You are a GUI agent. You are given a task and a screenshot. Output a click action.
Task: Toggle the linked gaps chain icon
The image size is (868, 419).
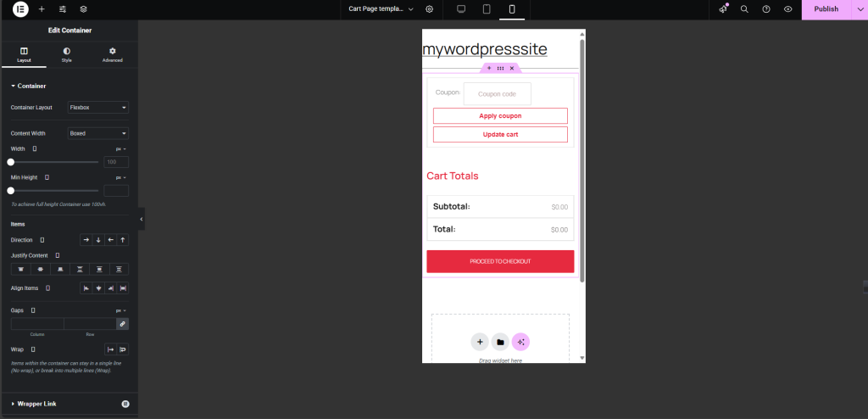(x=122, y=324)
